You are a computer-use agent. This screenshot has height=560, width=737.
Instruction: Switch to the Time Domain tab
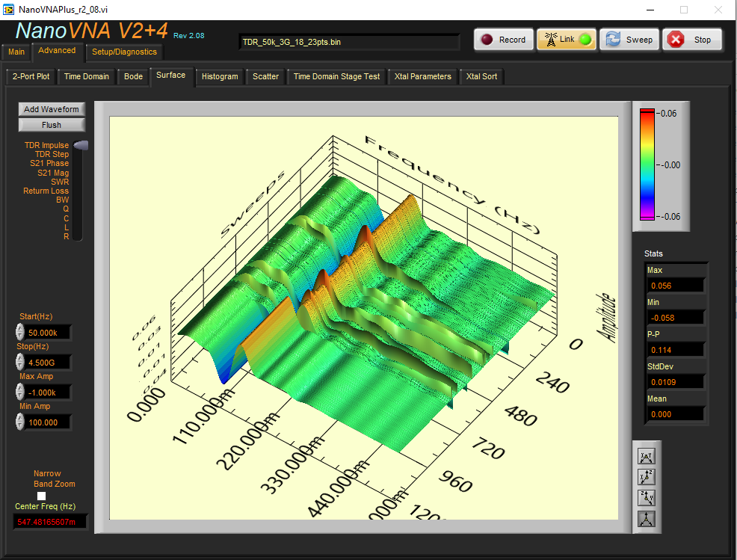coord(87,77)
